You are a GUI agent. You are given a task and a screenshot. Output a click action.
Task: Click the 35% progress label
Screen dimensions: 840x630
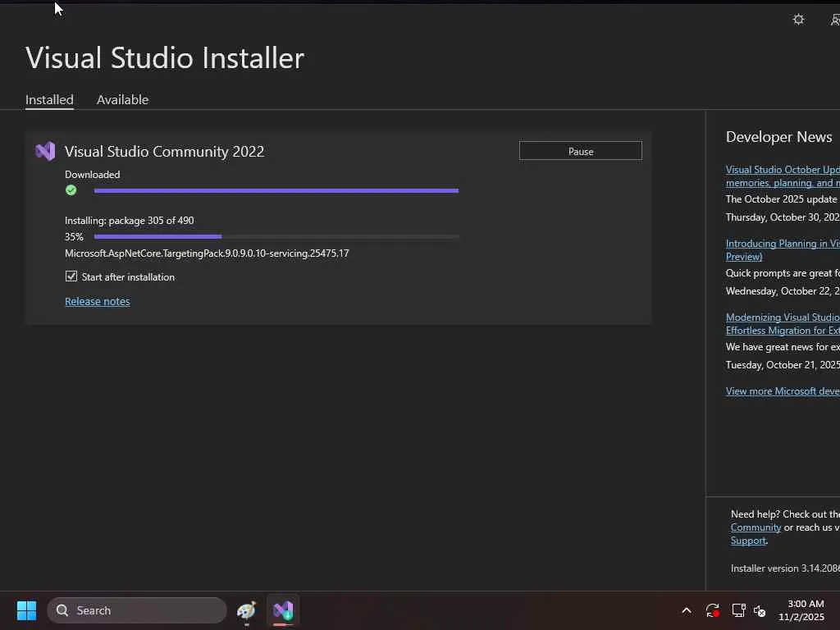tap(74, 237)
